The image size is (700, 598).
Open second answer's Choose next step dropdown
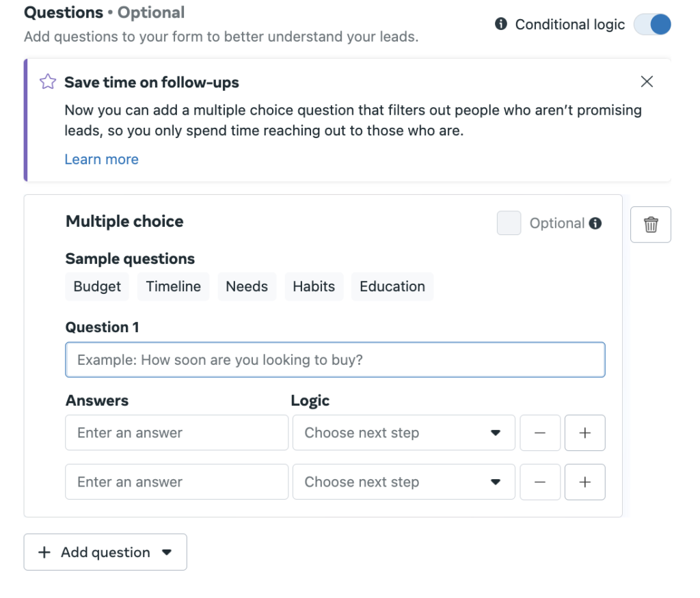(403, 482)
